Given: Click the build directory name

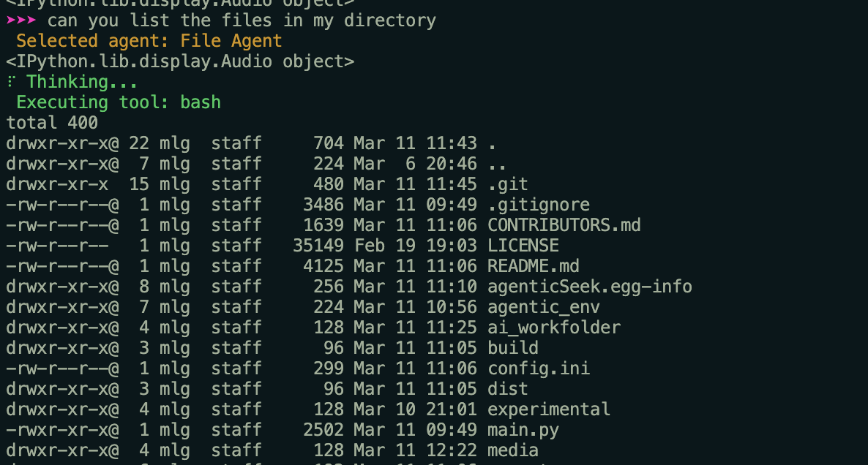Looking at the screenshot, I should tap(512, 348).
